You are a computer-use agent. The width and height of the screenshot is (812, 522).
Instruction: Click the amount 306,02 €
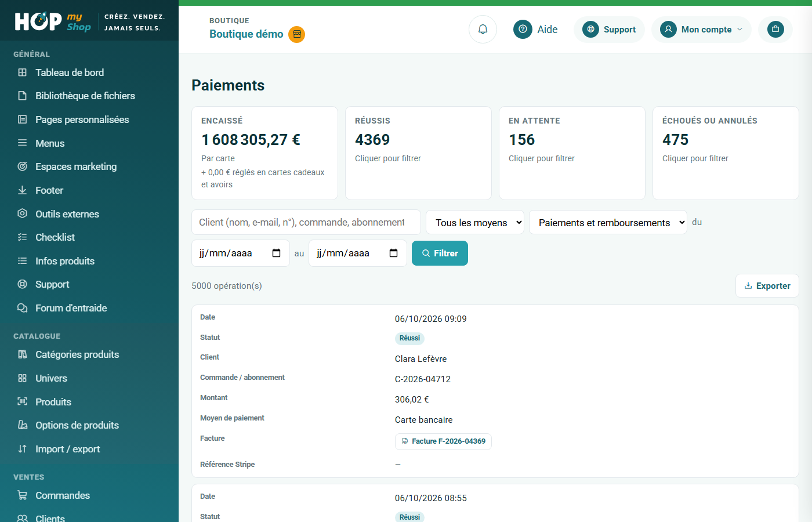(412, 400)
